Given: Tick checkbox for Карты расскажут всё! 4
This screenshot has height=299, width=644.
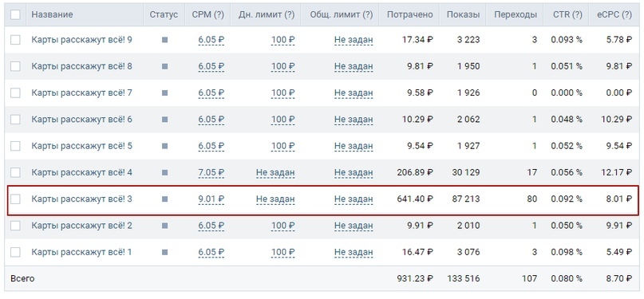Looking at the screenshot, I should [15, 173].
